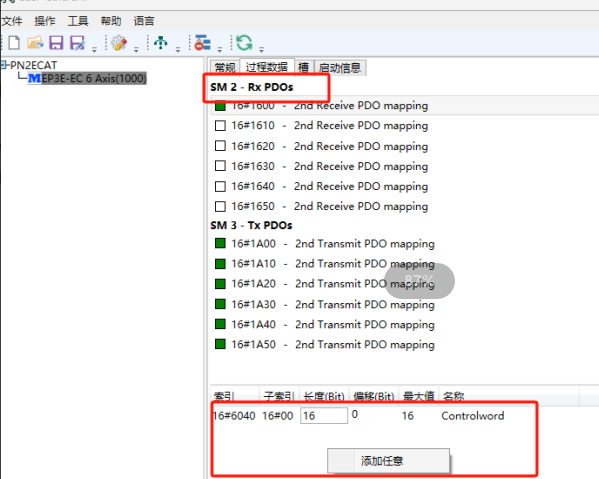Screen dimensions: 599x479
Task: Check the 16#1650 Receive PDO mapping box
Action: pos(220,206)
